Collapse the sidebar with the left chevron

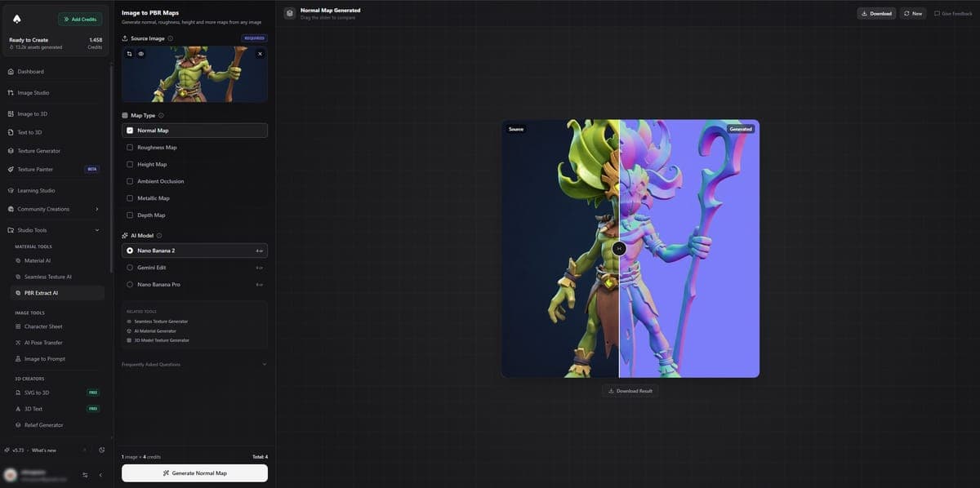click(100, 475)
